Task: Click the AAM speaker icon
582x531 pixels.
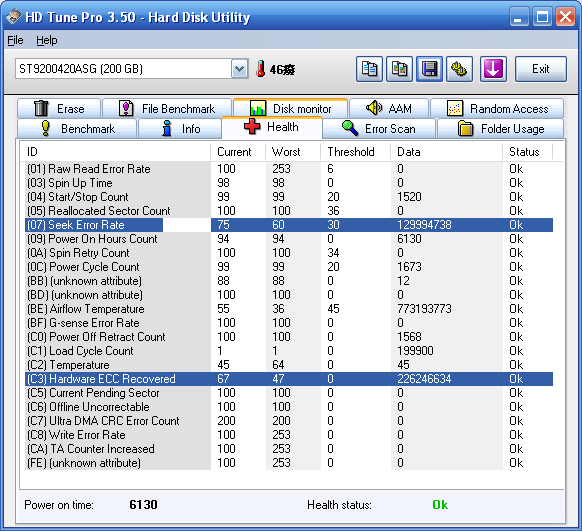Action: (374, 108)
